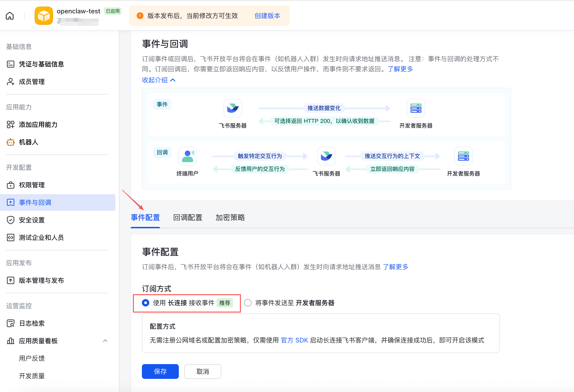Collapse the 应用质量看板 section
The width and height of the screenshot is (574, 392).
tap(105, 341)
